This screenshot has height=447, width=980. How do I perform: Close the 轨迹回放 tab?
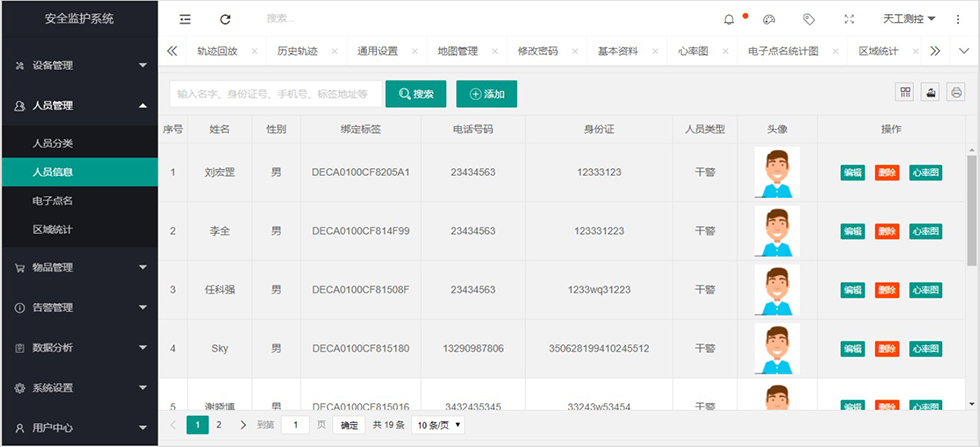(x=254, y=52)
